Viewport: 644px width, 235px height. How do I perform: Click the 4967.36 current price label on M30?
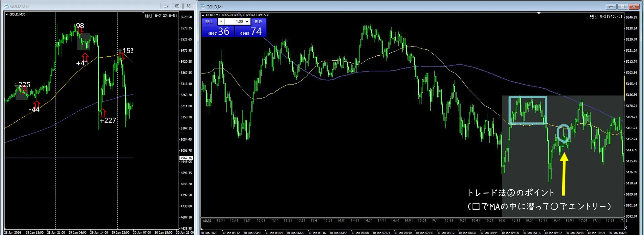coord(186,158)
